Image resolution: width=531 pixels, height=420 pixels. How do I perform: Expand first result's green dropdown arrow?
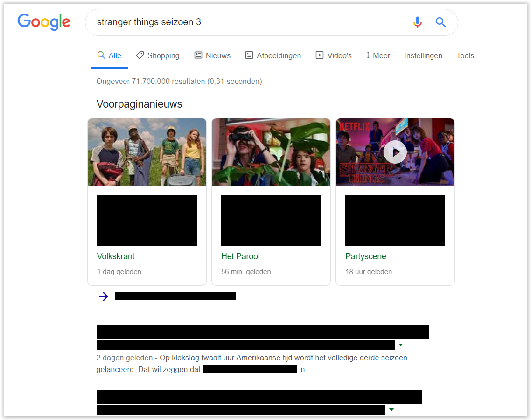coord(400,345)
